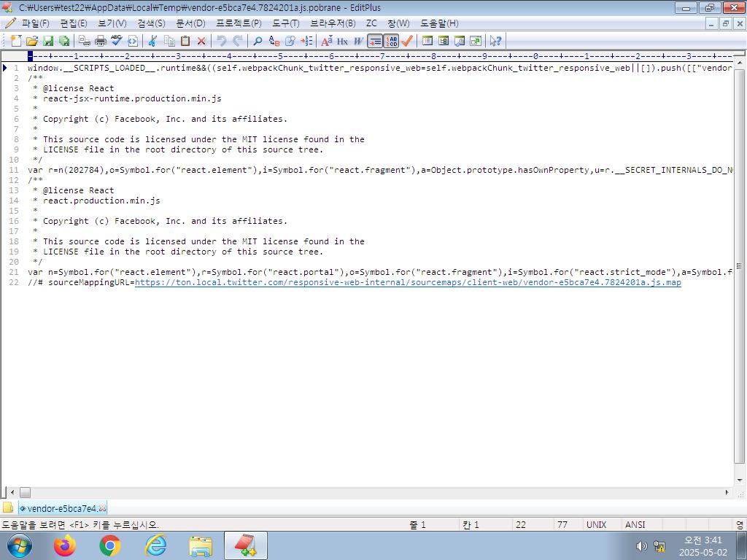747x560 pixels.
Task: Open the 프로젝트(P) menu
Action: tap(239, 23)
